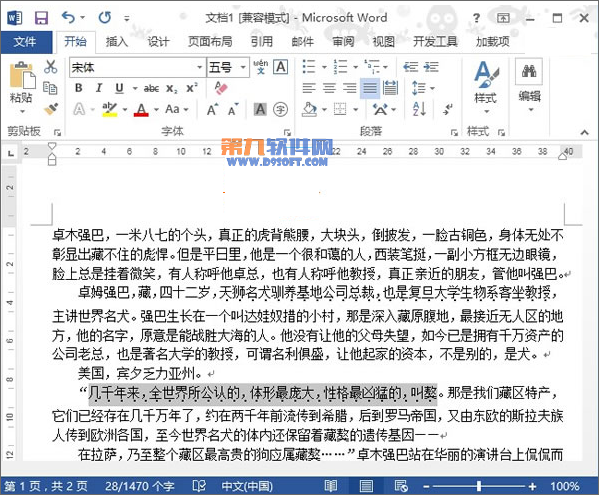Align text left

(x=309, y=88)
